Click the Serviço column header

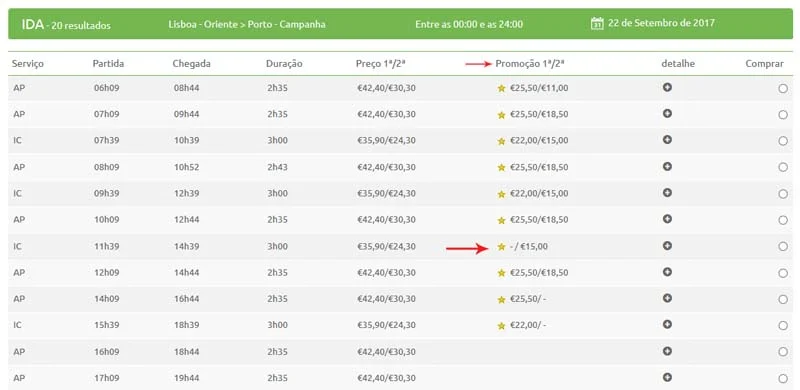coord(28,64)
